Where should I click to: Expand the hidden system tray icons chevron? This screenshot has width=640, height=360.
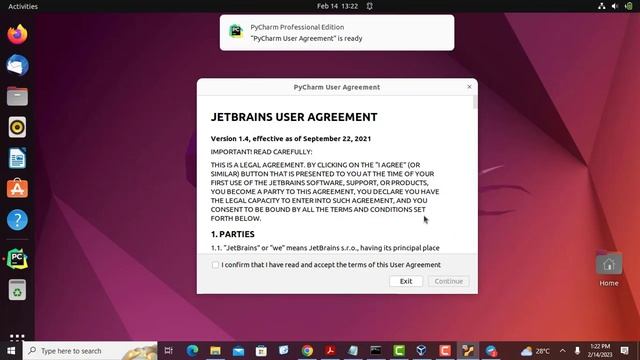pos(562,351)
